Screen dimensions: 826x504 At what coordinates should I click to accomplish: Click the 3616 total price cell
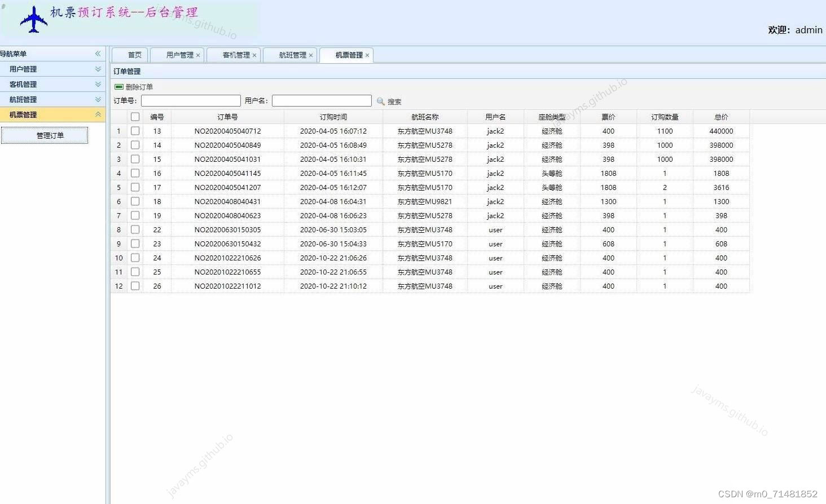click(721, 187)
